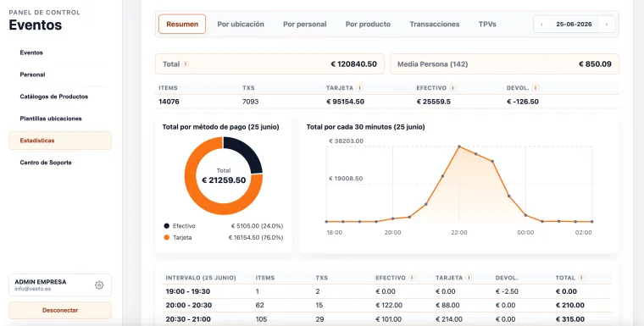
Task: Select the Resumen tab
Action: 182,25
